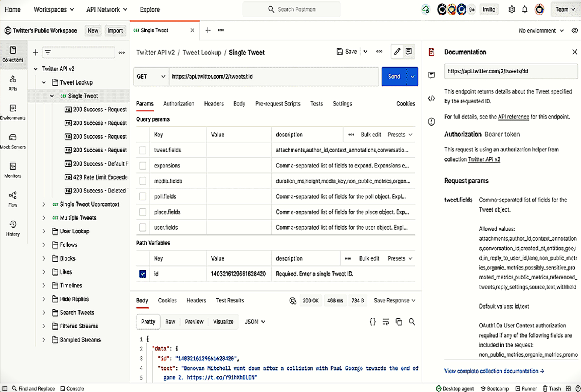Open the settings gear icon in header
The image size is (581, 392).
[512, 9]
